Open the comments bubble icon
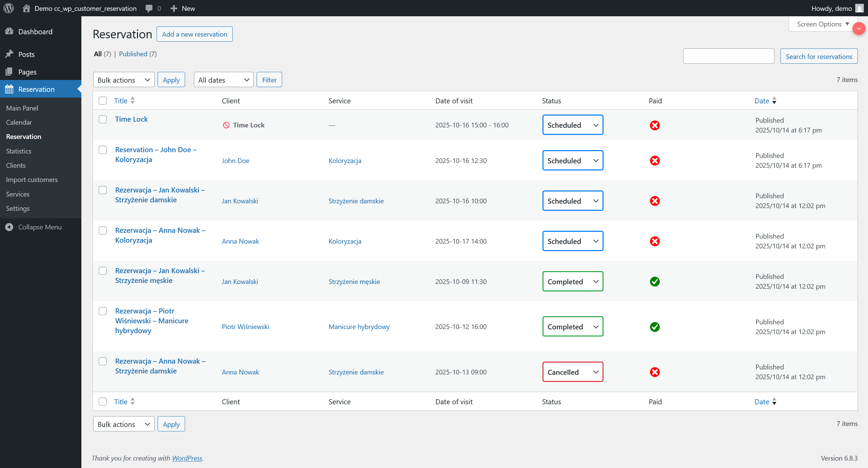This screenshot has height=468, width=868. (149, 8)
